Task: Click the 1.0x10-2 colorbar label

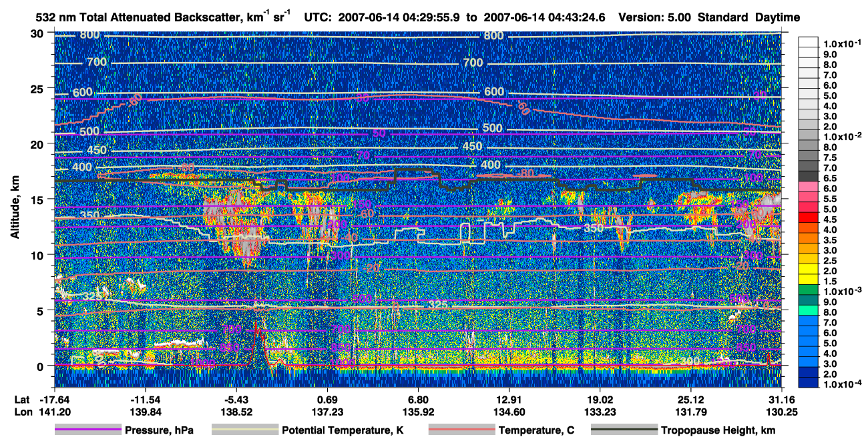Action: tap(843, 136)
